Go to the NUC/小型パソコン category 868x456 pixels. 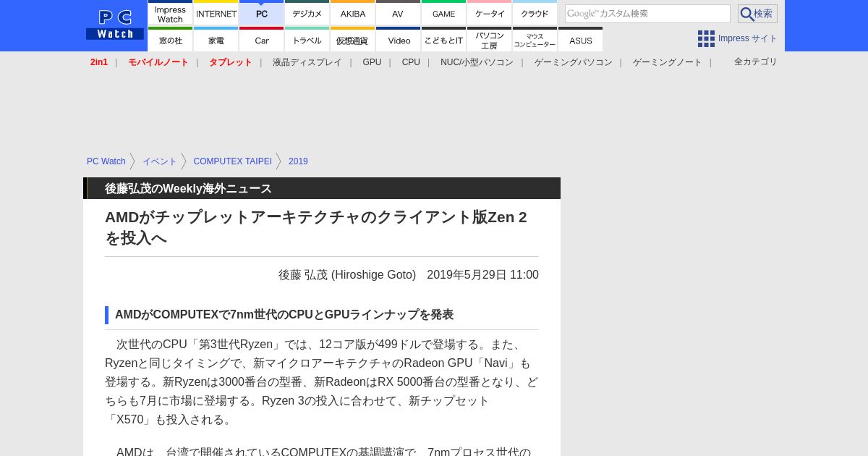click(477, 62)
